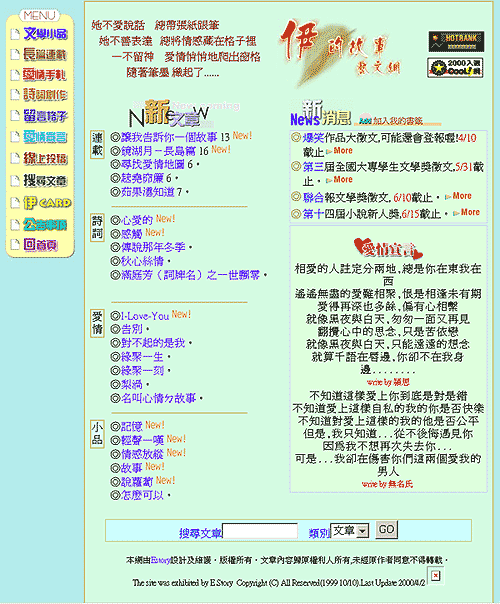Click the HOTRANK banner icon

coord(456,42)
